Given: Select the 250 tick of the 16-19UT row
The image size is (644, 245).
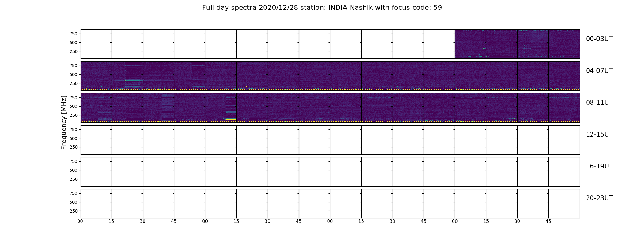Looking at the screenshot, I should (x=74, y=179).
